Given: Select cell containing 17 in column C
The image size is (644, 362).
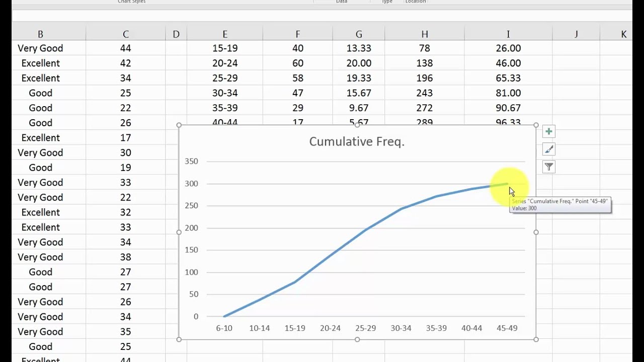Looking at the screenshot, I should (126, 138).
